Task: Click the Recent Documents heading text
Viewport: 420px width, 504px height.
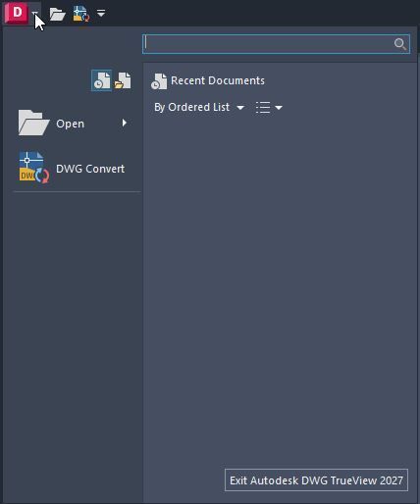Action: pos(218,80)
